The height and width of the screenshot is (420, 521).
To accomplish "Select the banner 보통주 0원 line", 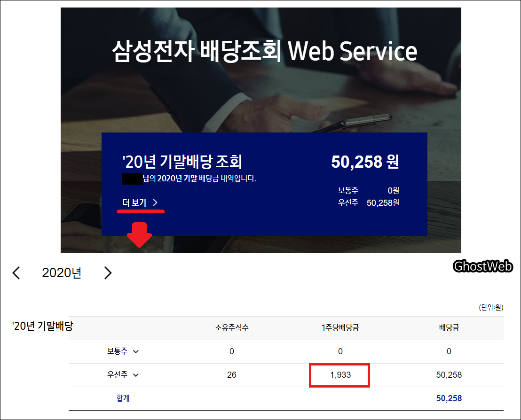I will point(369,191).
